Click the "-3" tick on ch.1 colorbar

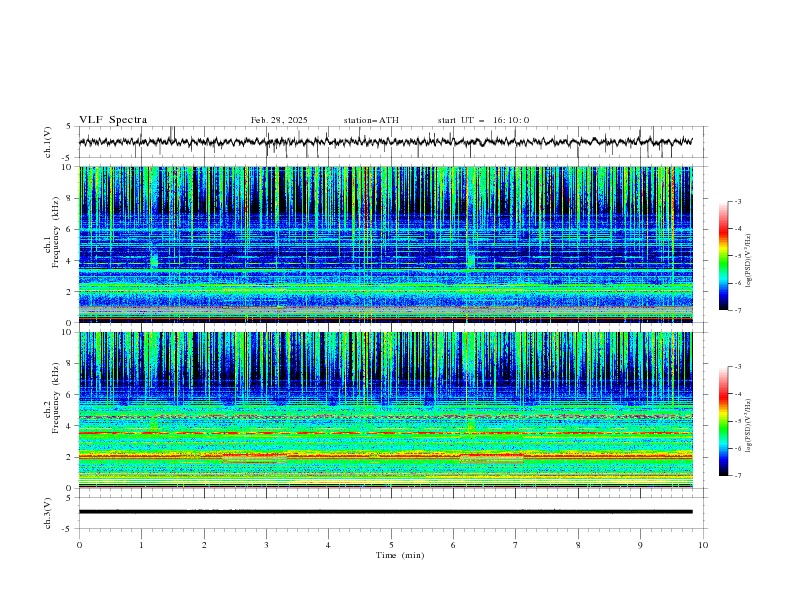tap(737, 201)
